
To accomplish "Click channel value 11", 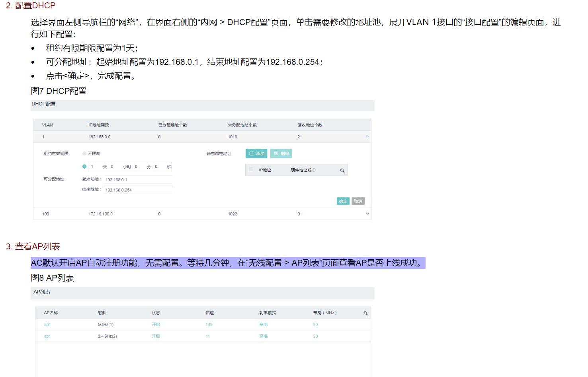I will click(x=208, y=336).
